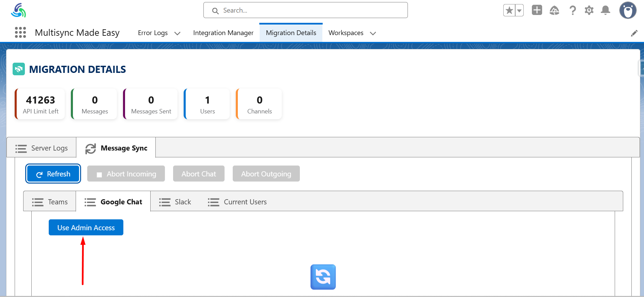Open the Integration Manager tab
Viewport: 644px width, 297px height.
coord(223,33)
